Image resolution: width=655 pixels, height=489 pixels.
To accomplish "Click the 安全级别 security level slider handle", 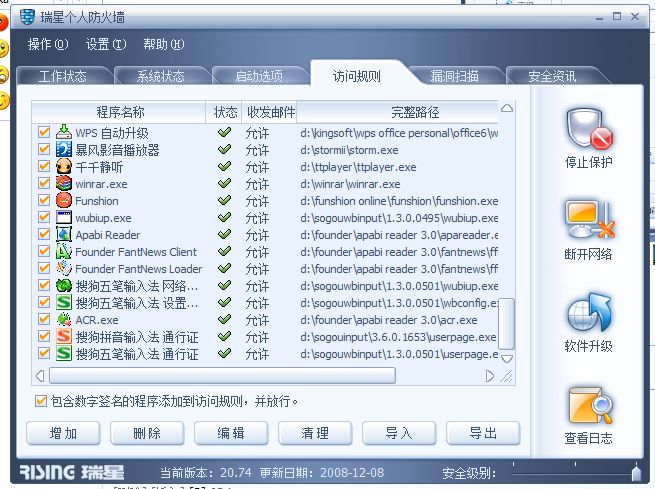I will [x=636, y=473].
